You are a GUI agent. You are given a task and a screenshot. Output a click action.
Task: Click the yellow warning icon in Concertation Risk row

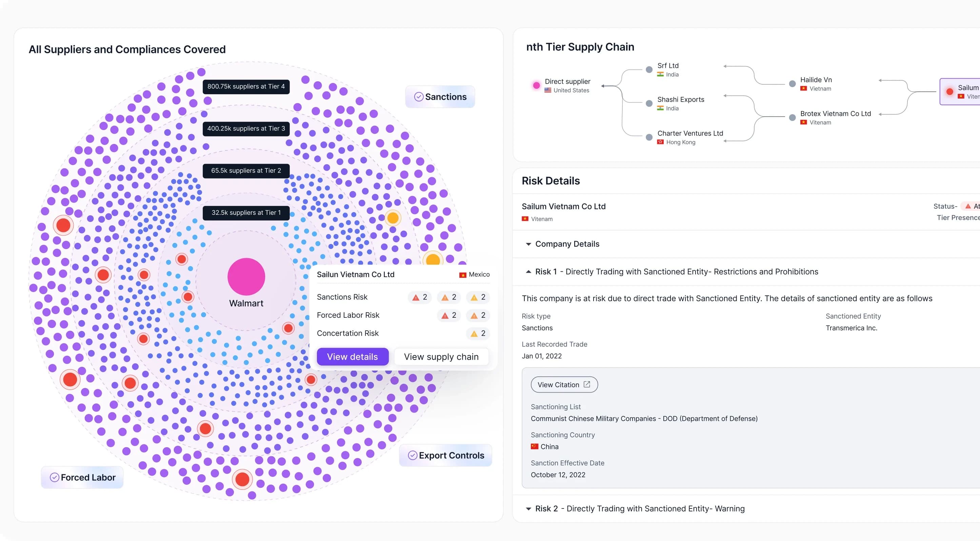pyautogui.click(x=474, y=333)
